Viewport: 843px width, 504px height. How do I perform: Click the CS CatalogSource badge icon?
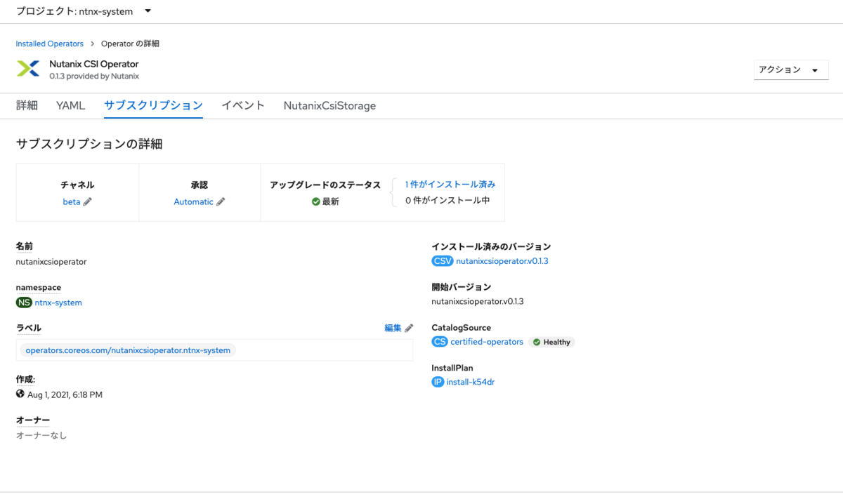(440, 342)
